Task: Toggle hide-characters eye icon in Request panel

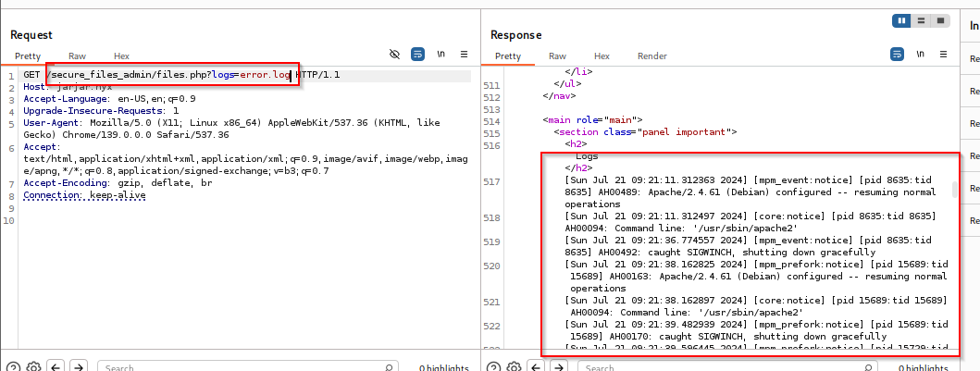Action: click(395, 55)
